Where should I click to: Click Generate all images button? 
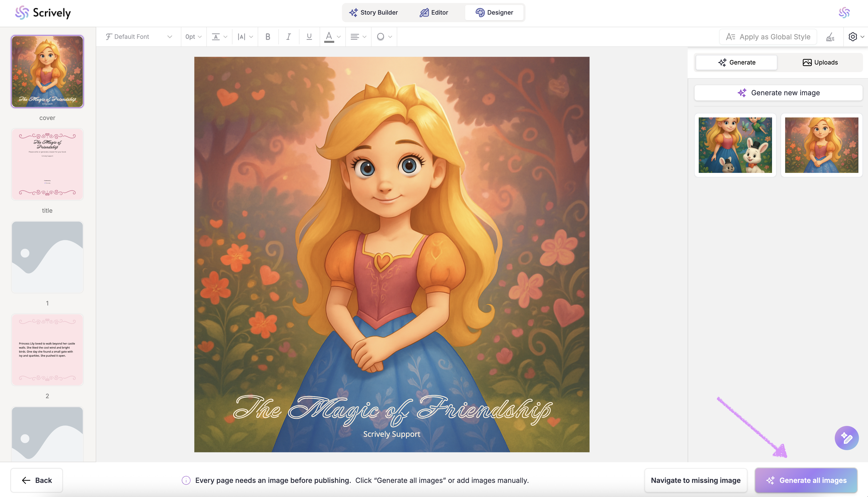tap(806, 480)
